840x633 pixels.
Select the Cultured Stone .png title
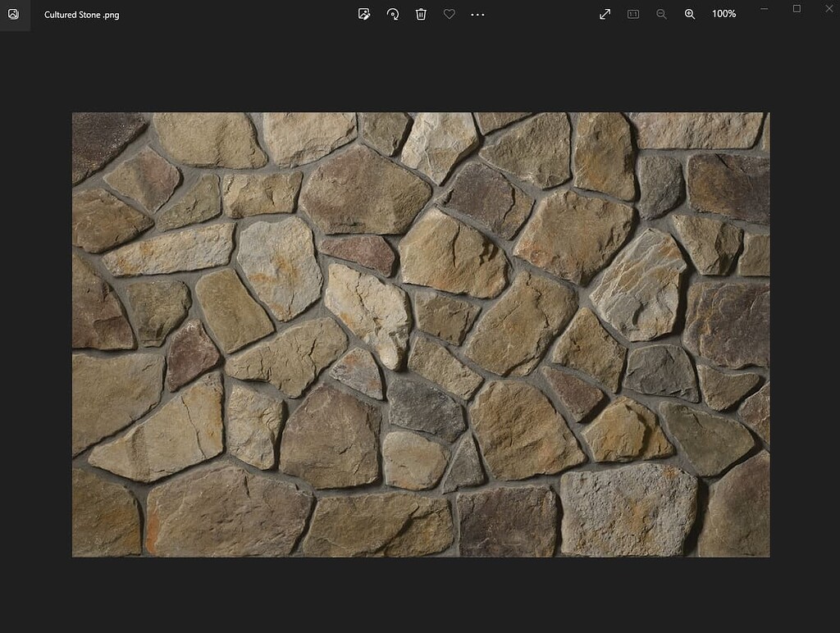click(x=81, y=14)
